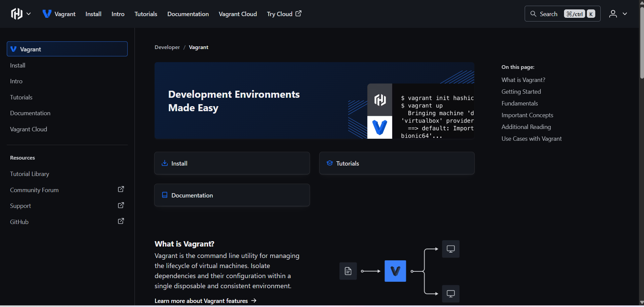Click the magnifier search icon

(x=533, y=14)
